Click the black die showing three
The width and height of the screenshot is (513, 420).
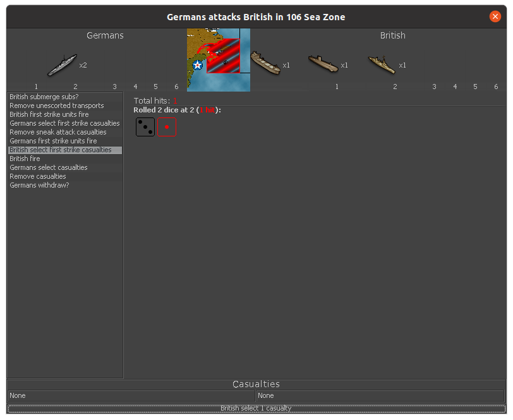click(x=145, y=127)
